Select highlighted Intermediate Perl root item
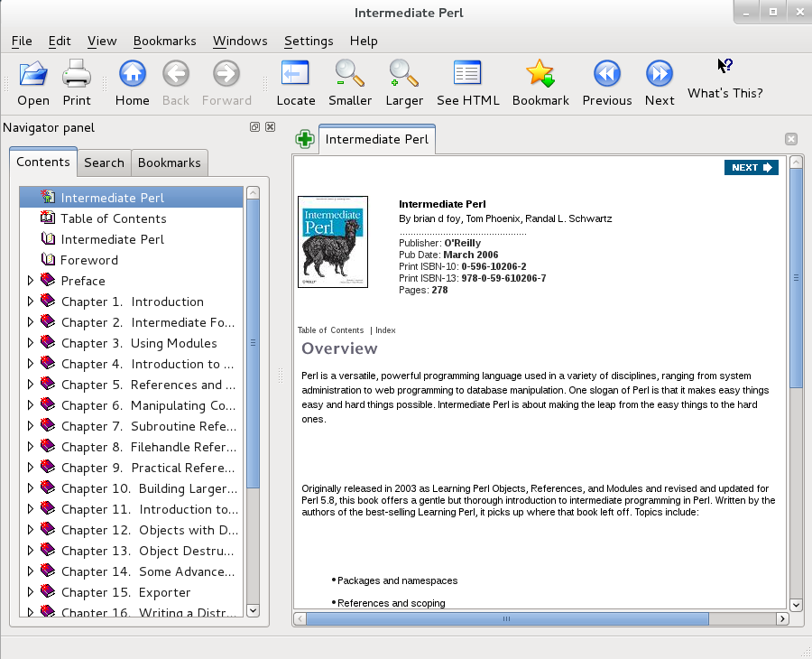Screen dimensions: 812x659 (131, 198)
